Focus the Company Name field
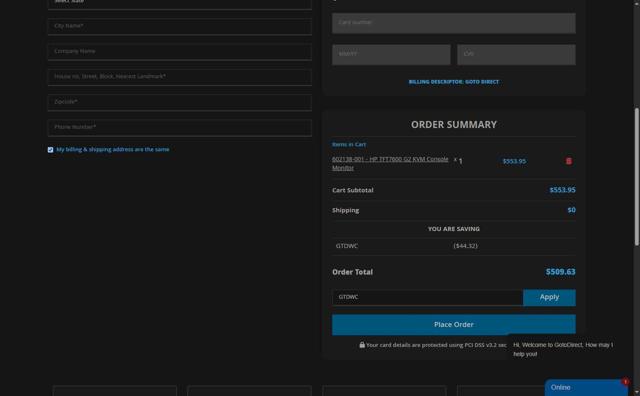The height and width of the screenshot is (396, 640). (x=180, y=51)
